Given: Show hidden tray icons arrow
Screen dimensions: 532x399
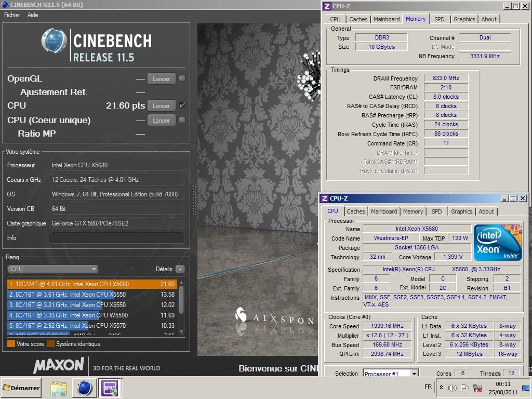Looking at the screenshot, I should point(441,388).
